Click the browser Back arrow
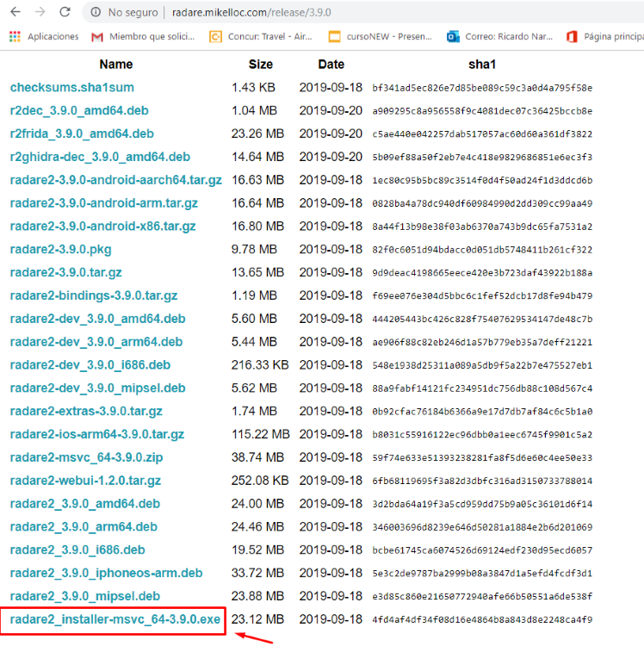 tap(15, 12)
